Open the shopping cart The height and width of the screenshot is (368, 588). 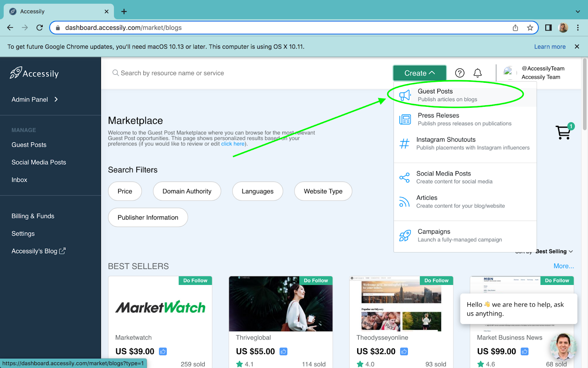click(x=563, y=132)
